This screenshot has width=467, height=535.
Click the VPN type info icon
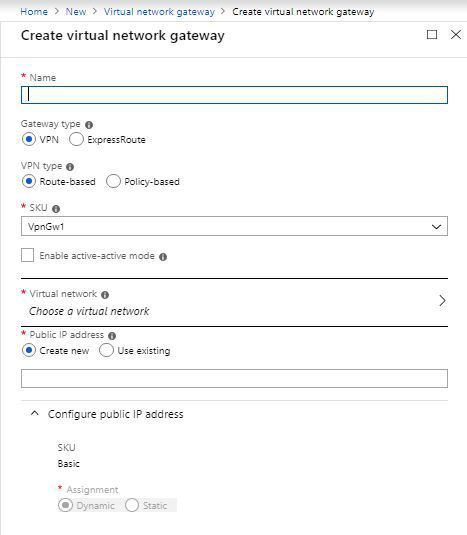pos(70,167)
